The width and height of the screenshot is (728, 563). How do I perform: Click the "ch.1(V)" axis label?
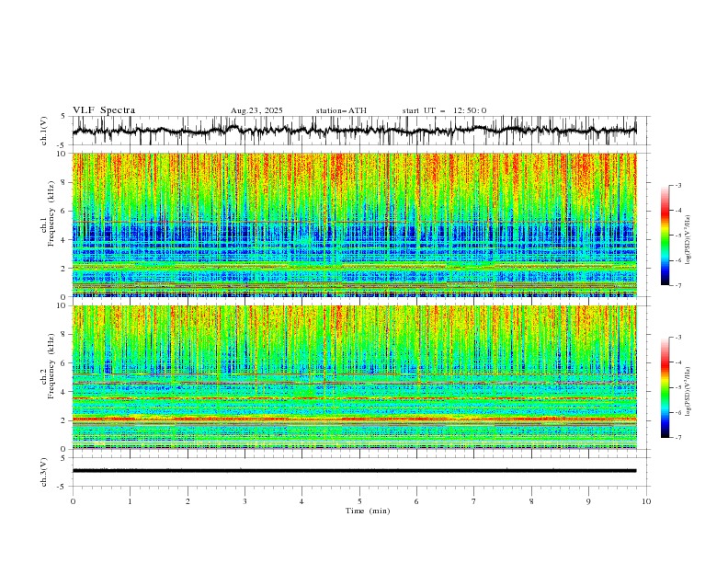[44, 131]
